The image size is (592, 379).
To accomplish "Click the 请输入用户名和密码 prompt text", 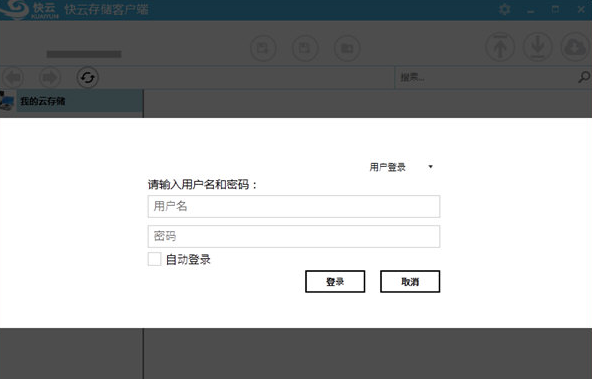I will coord(202,185).
